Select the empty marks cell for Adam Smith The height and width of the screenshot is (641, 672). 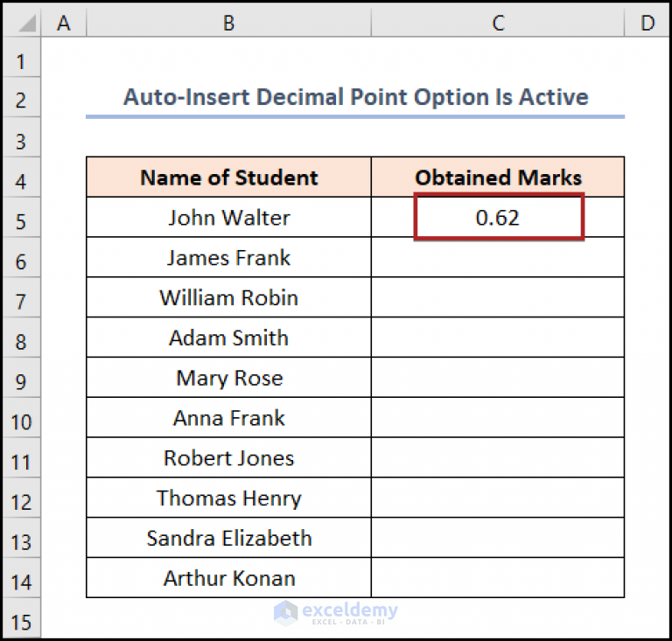coord(498,338)
